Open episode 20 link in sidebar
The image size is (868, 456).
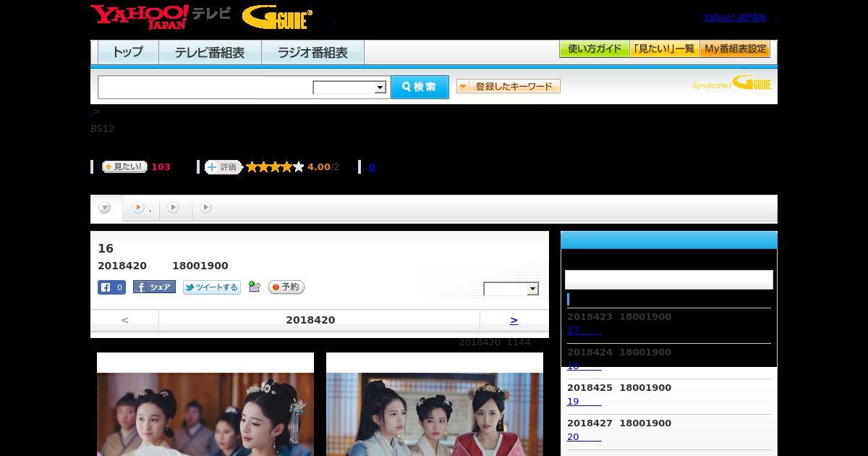click(x=584, y=437)
